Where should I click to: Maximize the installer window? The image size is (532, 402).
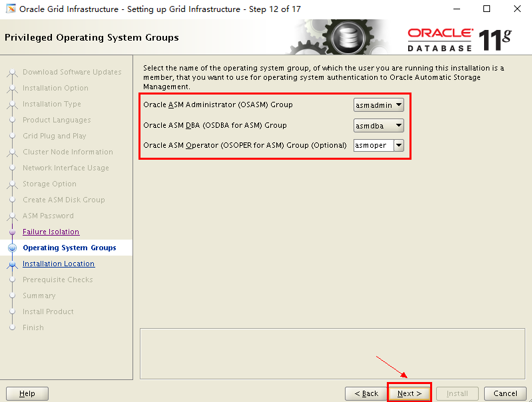[x=487, y=9]
